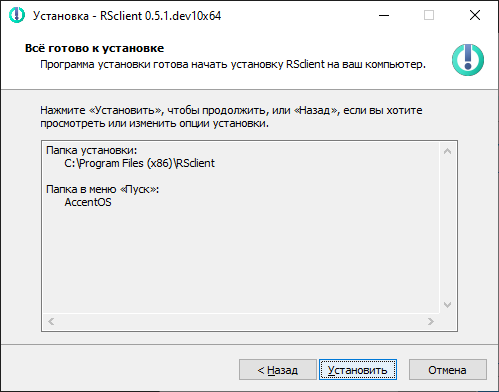Cancel setup with the «Отмена» button
499x392 pixels.
(x=448, y=370)
